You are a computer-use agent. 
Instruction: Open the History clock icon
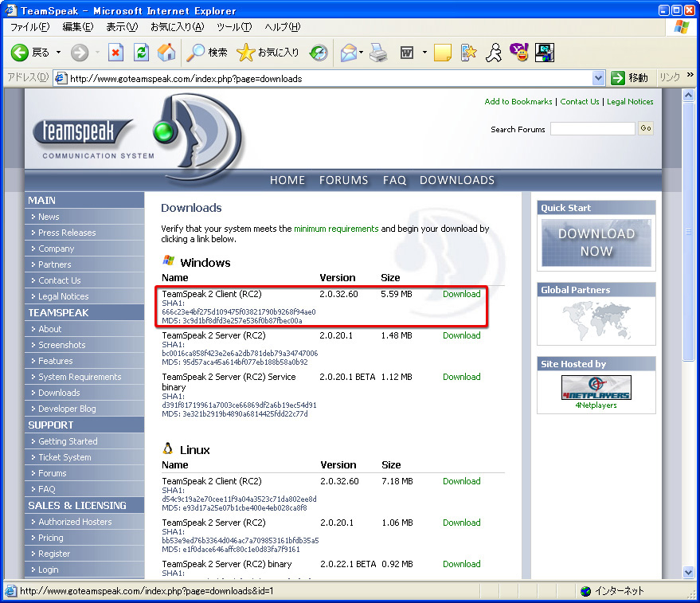(x=319, y=53)
